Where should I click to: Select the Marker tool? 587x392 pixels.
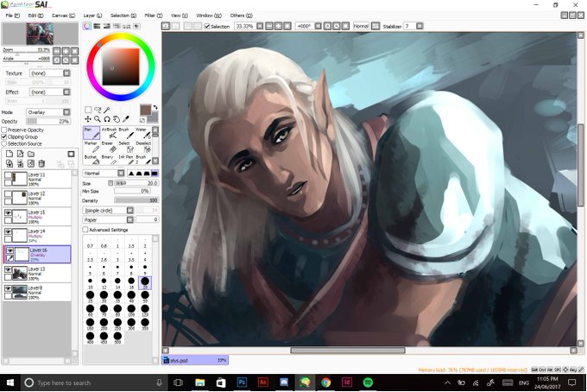(92, 147)
